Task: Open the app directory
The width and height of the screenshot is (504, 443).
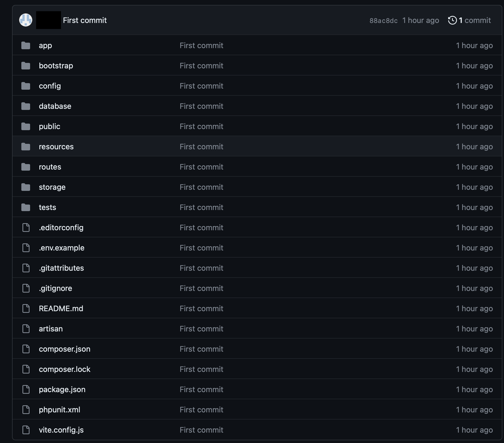Action: (45, 45)
